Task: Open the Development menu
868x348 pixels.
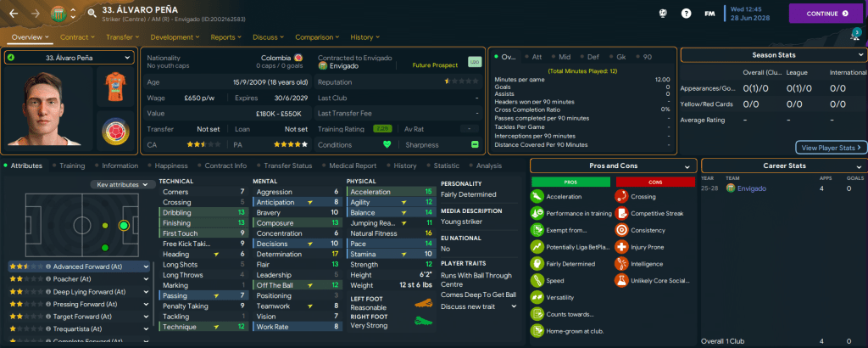Action: pos(175,37)
